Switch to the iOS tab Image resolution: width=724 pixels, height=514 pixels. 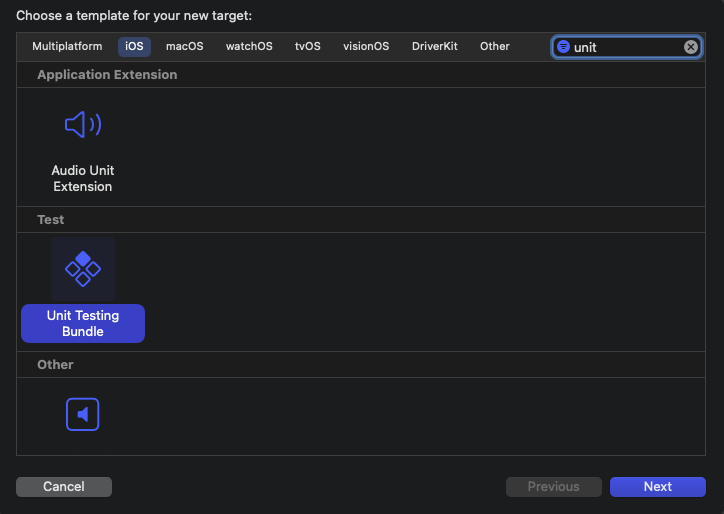pyautogui.click(x=134, y=47)
